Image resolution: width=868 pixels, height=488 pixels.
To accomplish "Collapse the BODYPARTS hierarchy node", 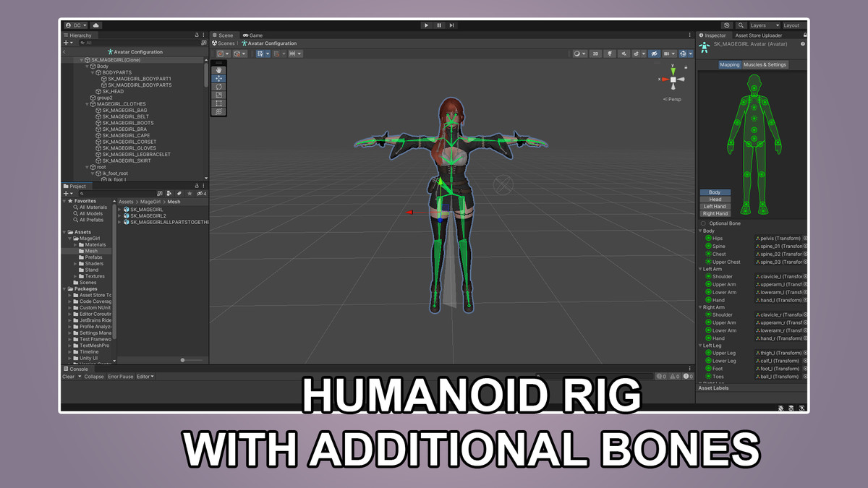I will pyautogui.click(x=93, y=72).
